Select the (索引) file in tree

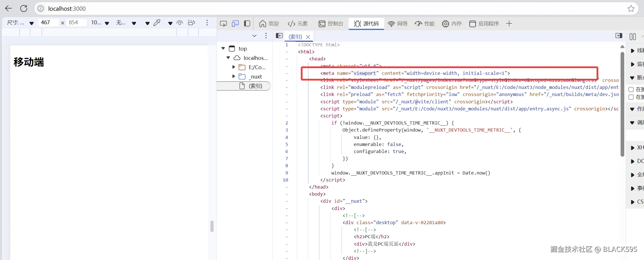244,86
